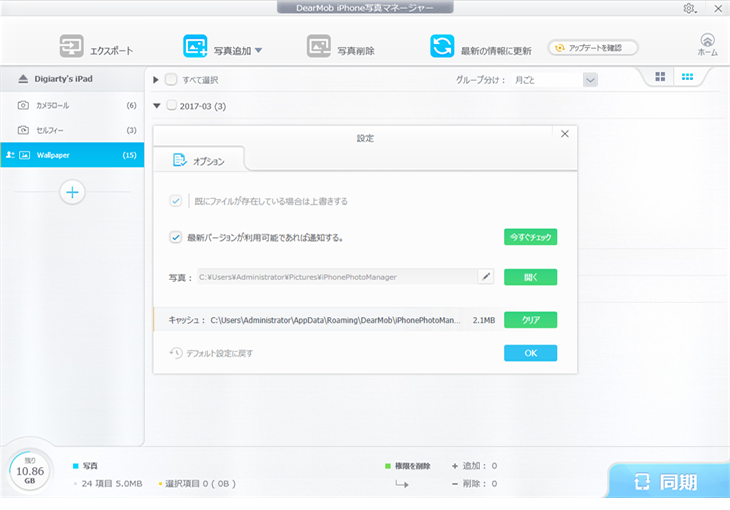Collapse the 2017-03 (3) group
Image resolution: width=730 pixels, height=510 pixels.
coord(157,106)
